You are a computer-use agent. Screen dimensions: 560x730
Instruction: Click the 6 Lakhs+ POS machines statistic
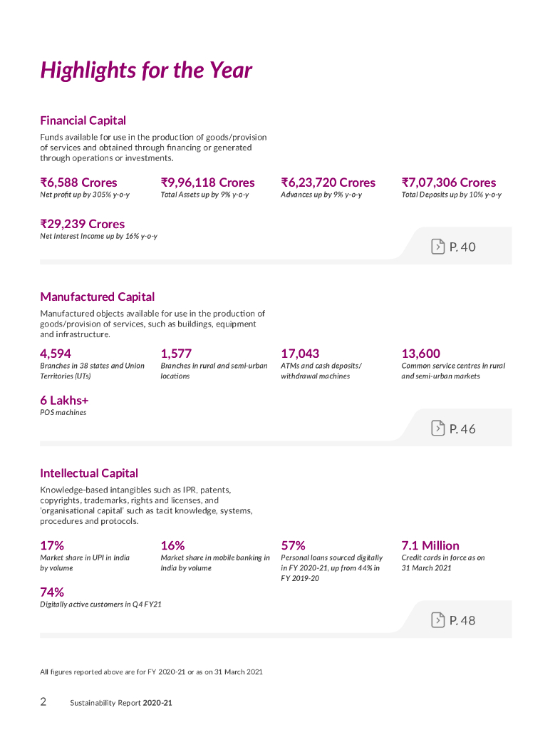coord(64,401)
